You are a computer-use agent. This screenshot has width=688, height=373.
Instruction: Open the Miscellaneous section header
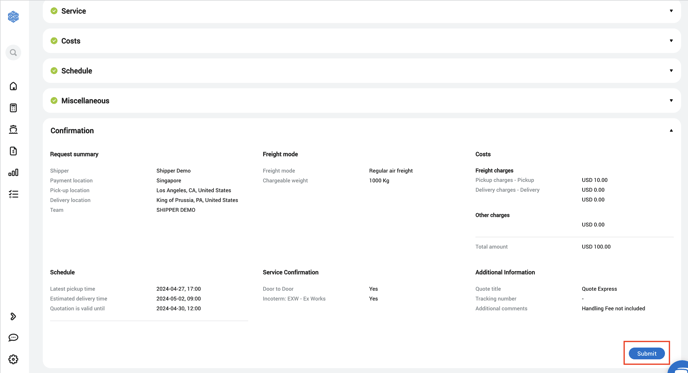coord(362,100)
